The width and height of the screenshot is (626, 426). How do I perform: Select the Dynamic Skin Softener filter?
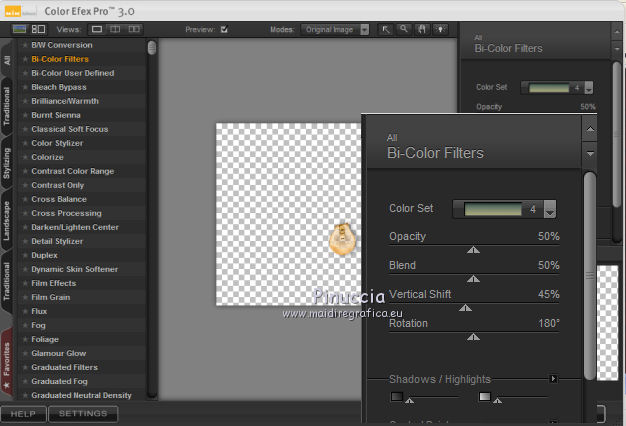click(74, 269)
